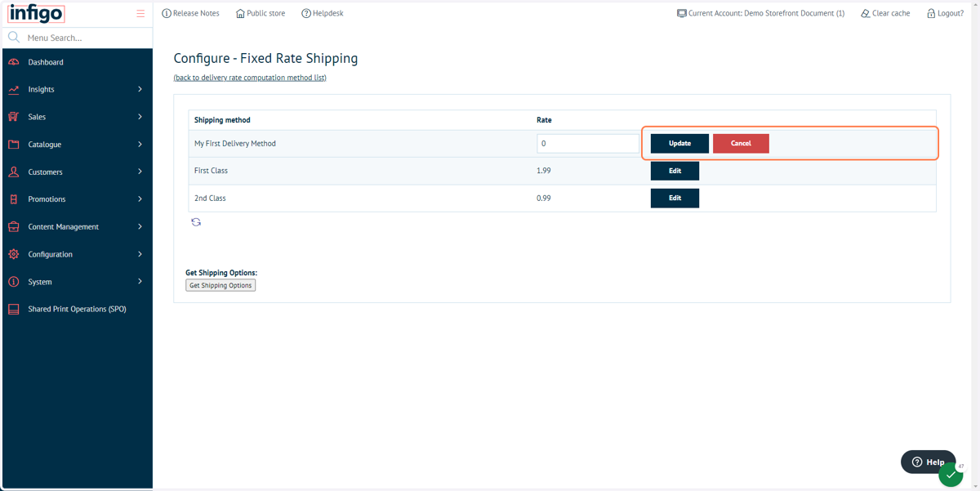Edit the 2nd Class shipping rate
Image resolution: width=980 pixels, height=491 pixels.
pyautogui.click(x=675, y=199)
